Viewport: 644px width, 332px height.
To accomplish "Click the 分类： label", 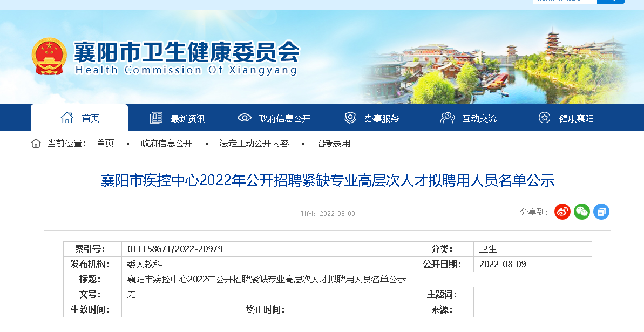I will coord(442,249).
